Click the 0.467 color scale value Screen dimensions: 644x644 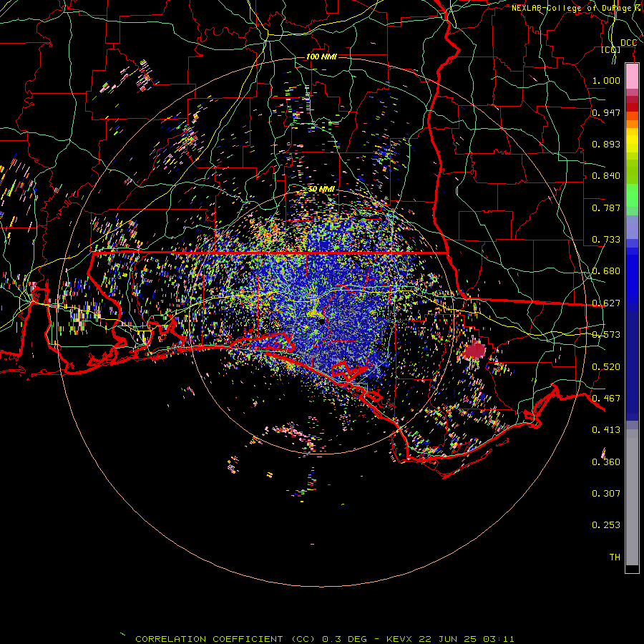606,399
